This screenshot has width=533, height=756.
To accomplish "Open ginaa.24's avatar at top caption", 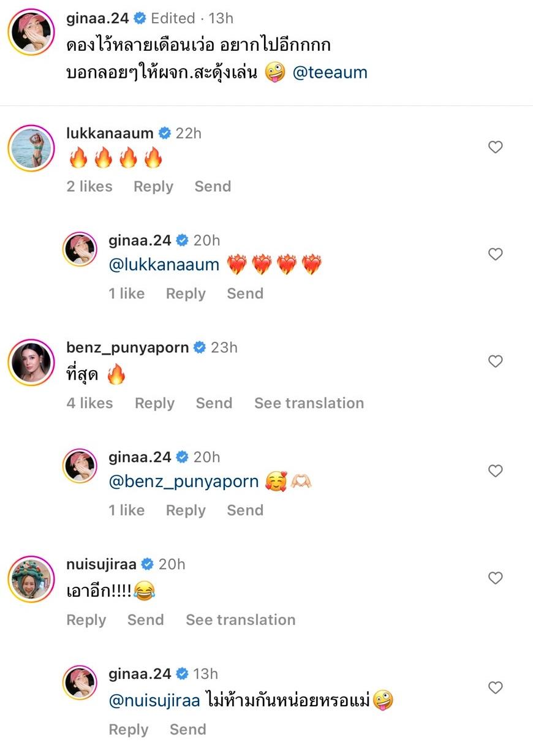I will click(31, 32).
